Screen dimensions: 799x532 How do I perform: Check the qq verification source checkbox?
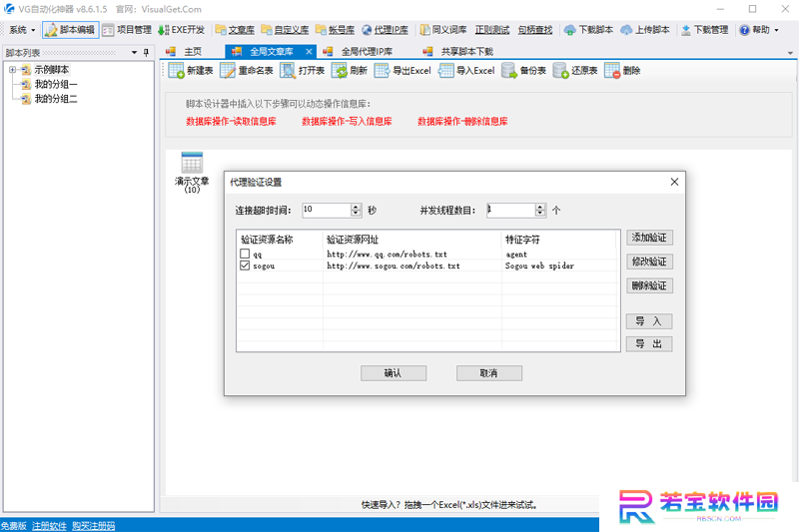(245, 254)
